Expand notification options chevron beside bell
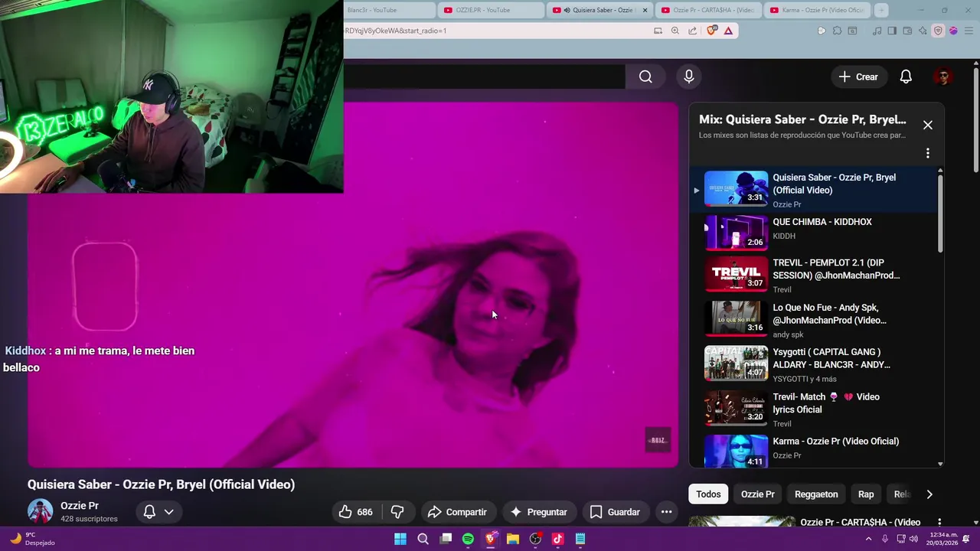The width and height of the screenshot is (980, 551). pos(169,512)
